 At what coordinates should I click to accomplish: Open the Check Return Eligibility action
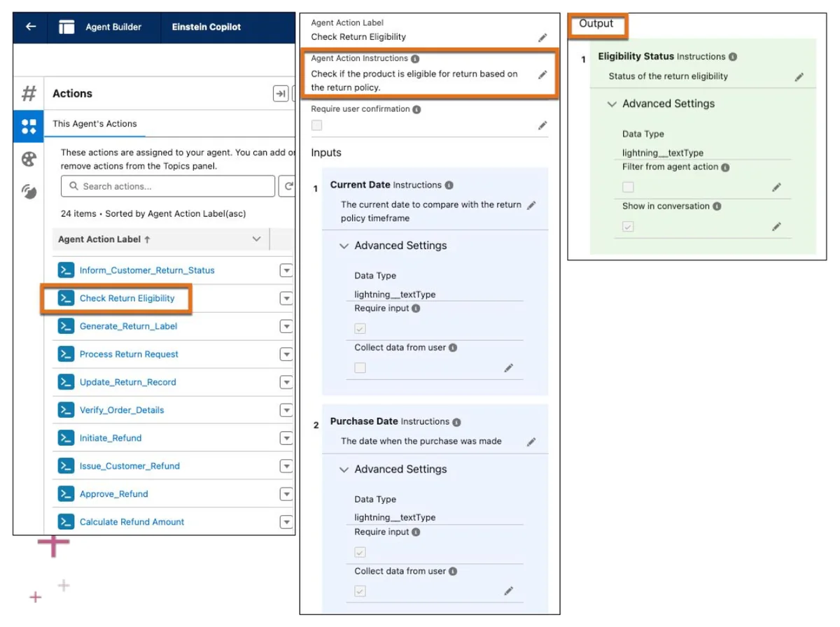(x=127, y=298)
